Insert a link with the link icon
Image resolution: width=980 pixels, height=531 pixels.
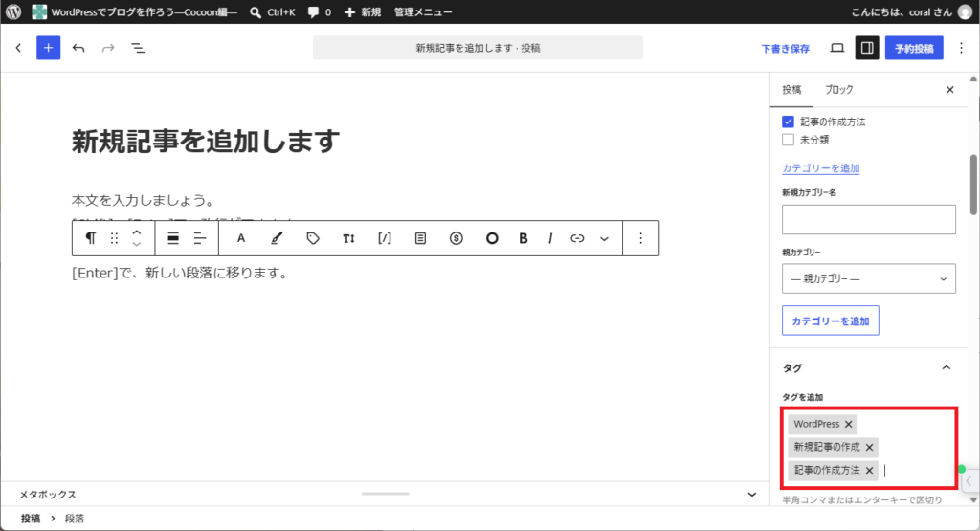tap(577, 238)
